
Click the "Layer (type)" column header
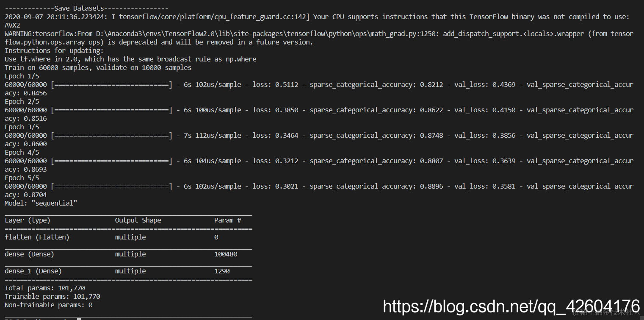(28, 220)
